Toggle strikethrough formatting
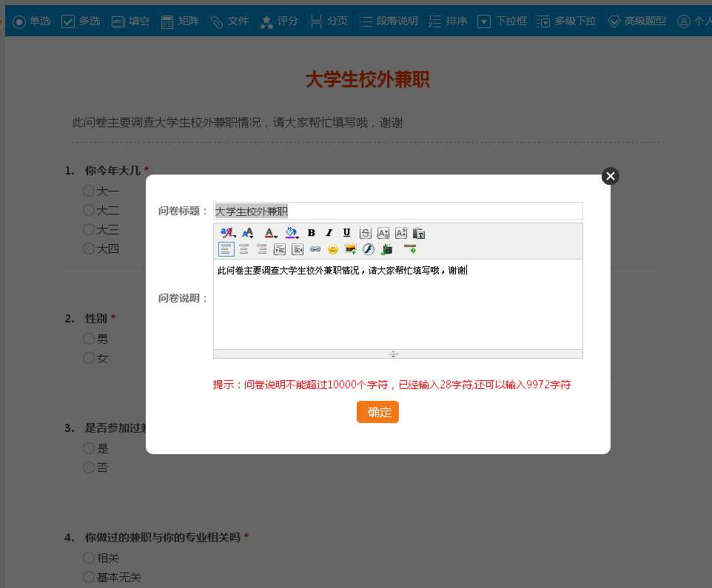This screenshot has height=588, width=712. click(365, 233)
